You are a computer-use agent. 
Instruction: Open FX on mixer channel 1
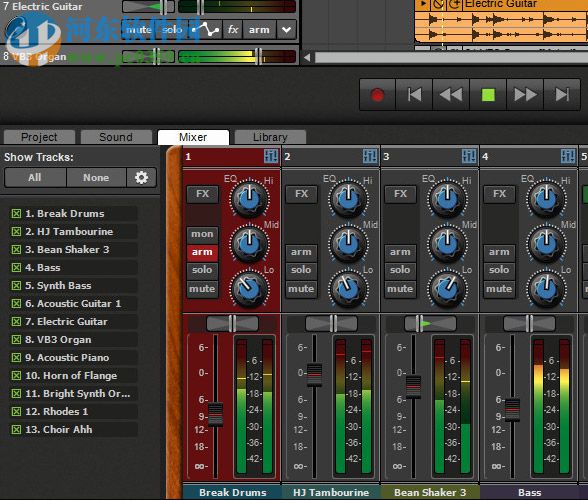click(x=202, y=194)
